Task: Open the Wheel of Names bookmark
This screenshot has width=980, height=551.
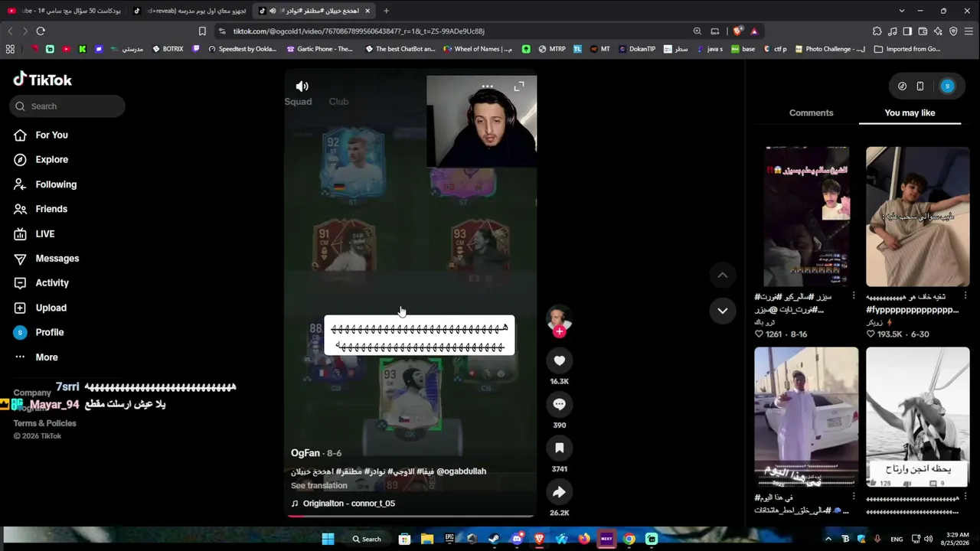Action: pyautogui.click(x=477, y=49)
